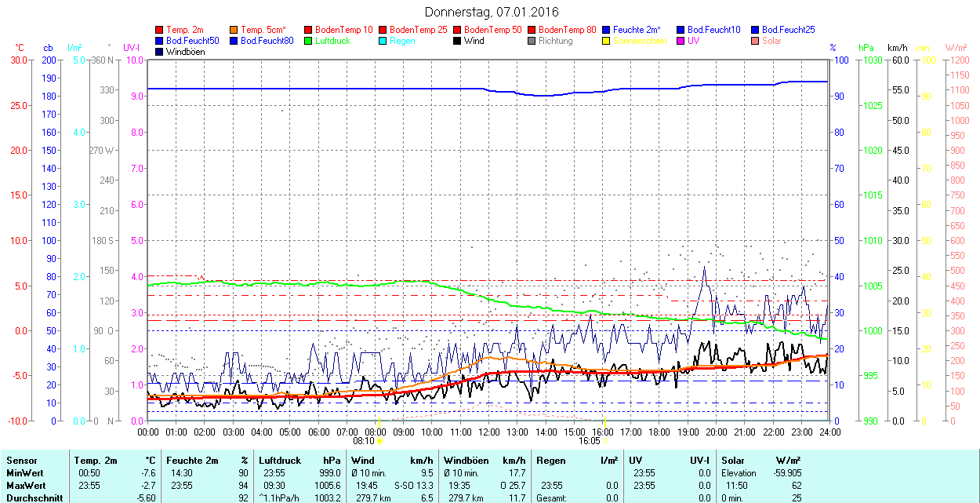This screenshot has height=503, width=980.
Task: Select the Luftdruck column header in table
Action: point(280,461)
